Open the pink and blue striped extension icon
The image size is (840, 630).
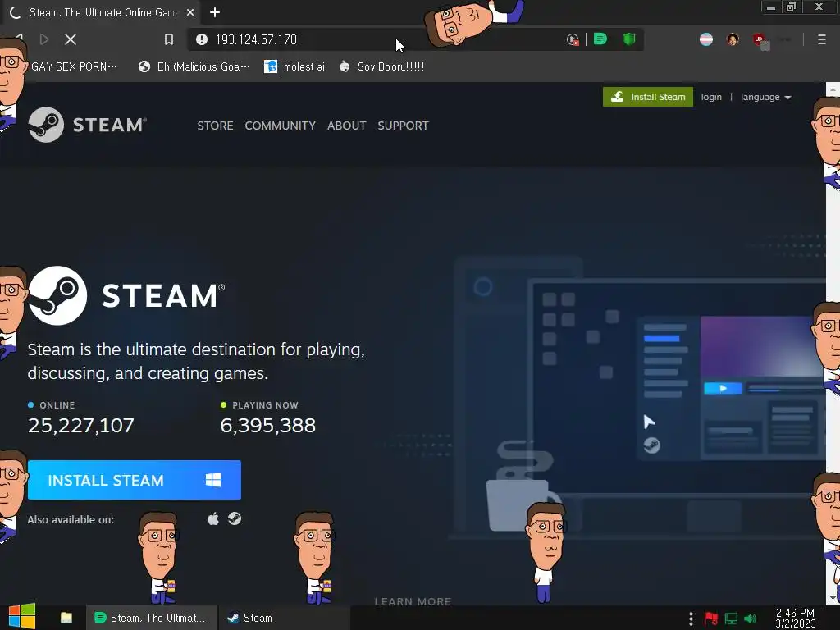[x=706, y=39]
